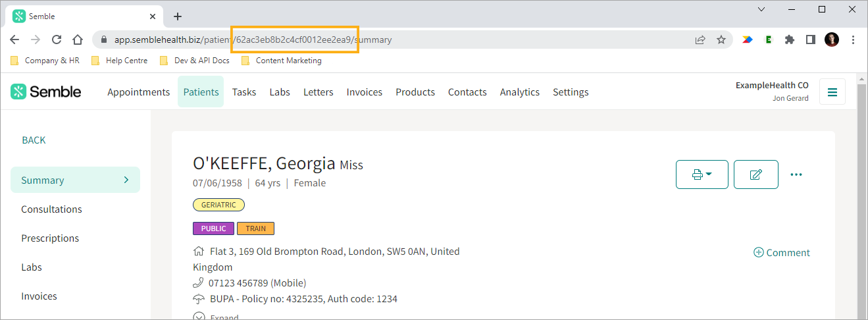Viewport: 868px width, 320px height.
Task: Bookmark page with star icon
Action: pyautogui.click(x=721, y=40)
